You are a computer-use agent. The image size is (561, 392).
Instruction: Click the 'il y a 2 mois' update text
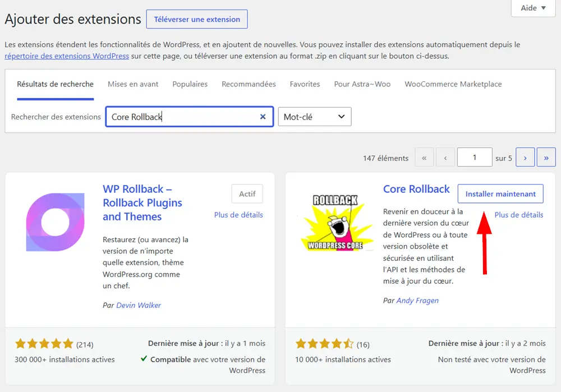pyautogui.click(x=525, y=343)
